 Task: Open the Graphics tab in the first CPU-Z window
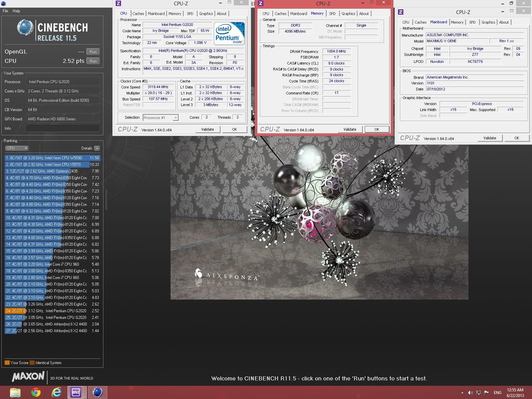tap(206, 14)
